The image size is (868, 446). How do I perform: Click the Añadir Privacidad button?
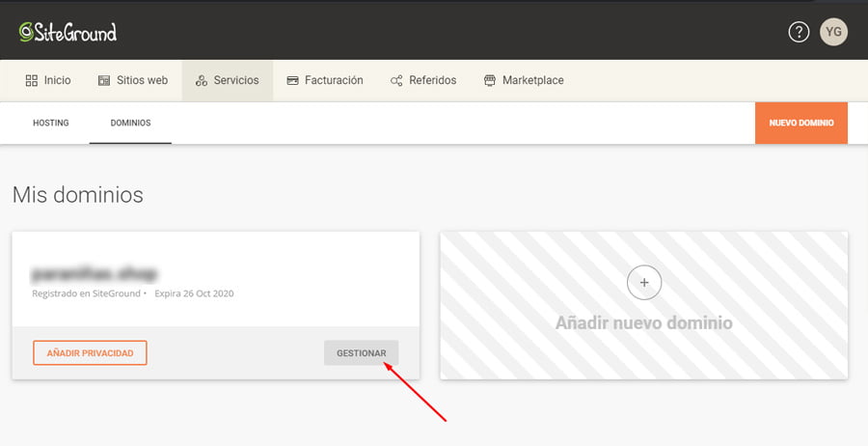pos(90,353)
